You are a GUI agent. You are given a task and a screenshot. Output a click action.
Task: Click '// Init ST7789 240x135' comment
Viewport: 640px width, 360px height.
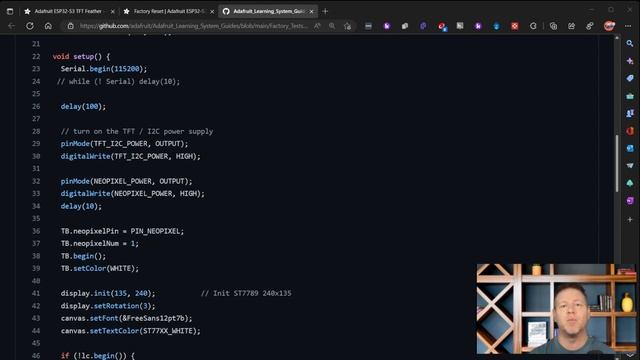[246, 293]
